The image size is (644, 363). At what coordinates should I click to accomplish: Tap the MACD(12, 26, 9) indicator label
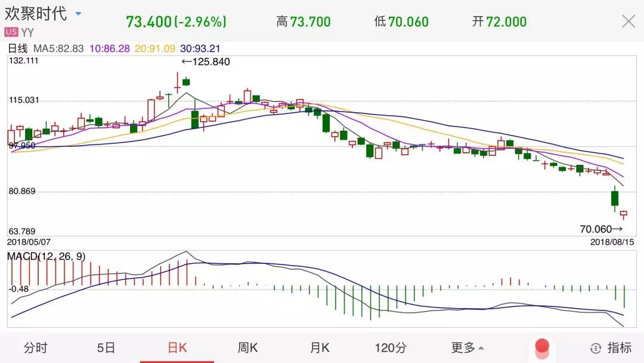tap(46, 256)
